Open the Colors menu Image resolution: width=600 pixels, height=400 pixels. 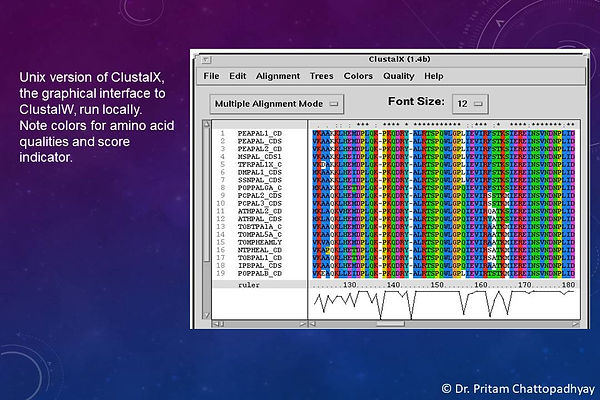click(x=358, y=76)
